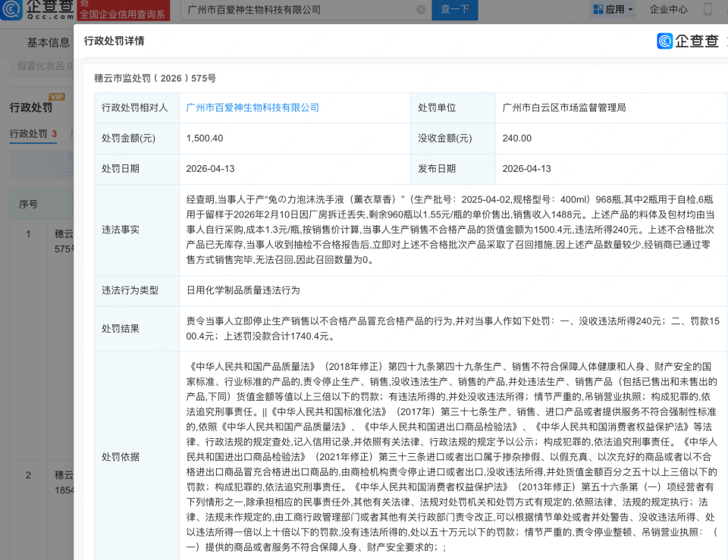This screenshot has height=560, width=728.
Task: Clear the search box with the X icon
Action: tap(421, 10)
